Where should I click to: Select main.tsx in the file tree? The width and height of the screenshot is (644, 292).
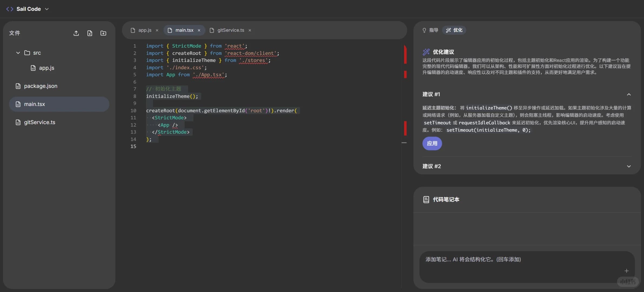pos(59,104)
